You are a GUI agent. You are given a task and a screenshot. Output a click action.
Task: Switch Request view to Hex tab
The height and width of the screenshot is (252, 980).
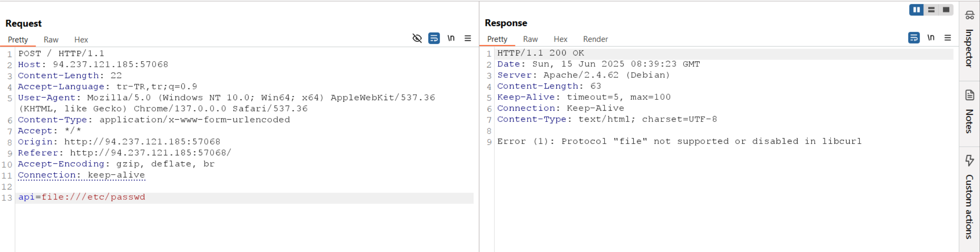tap(81, 40)
